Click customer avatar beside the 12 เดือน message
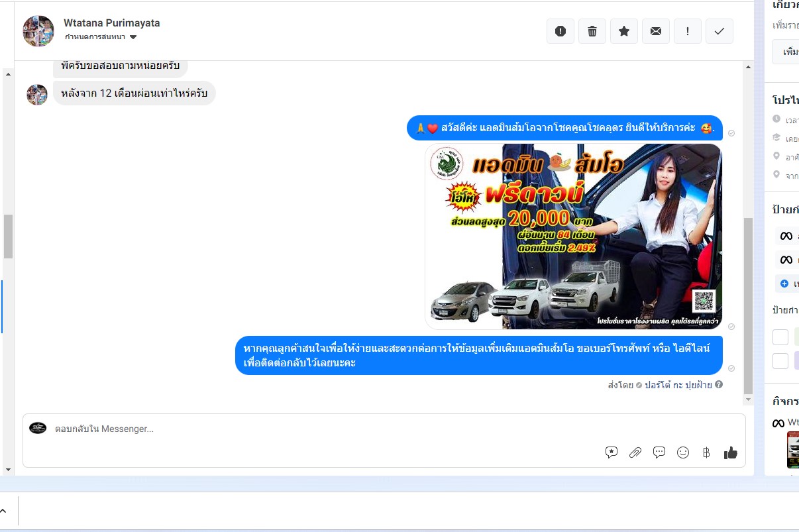 37,94
